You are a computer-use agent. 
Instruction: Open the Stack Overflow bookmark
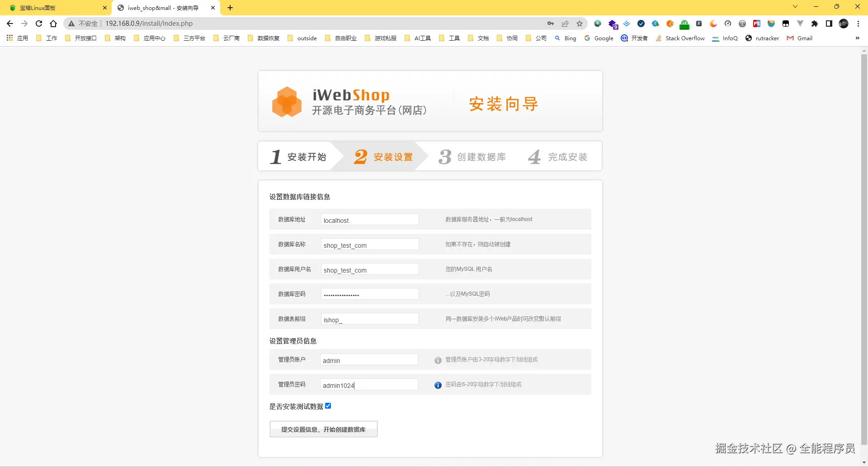coord(680,38)
